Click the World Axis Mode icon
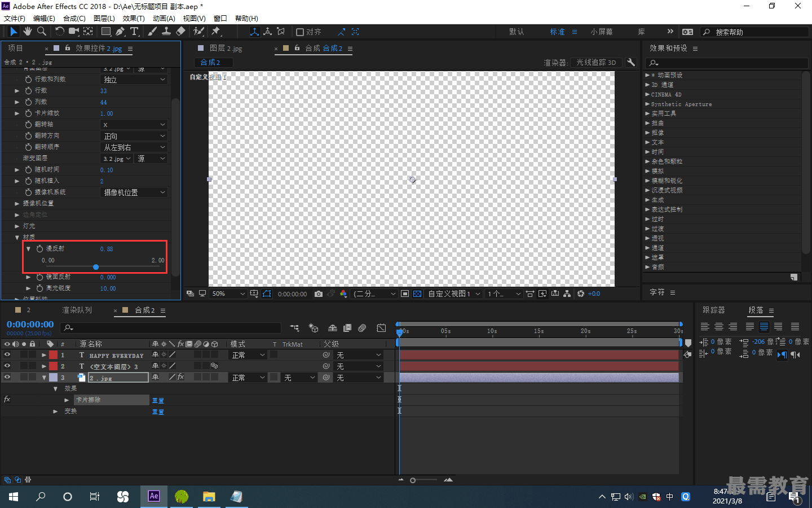The height and width of the screenshot is (508, 812). coord(268,32)
